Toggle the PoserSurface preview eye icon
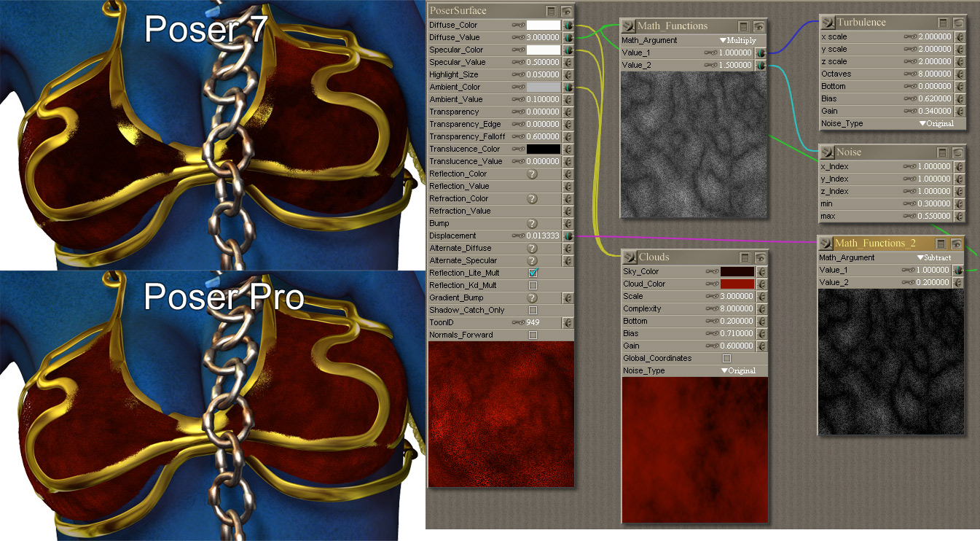This screenshot has width=980, height=541. [x=565, y=11]
